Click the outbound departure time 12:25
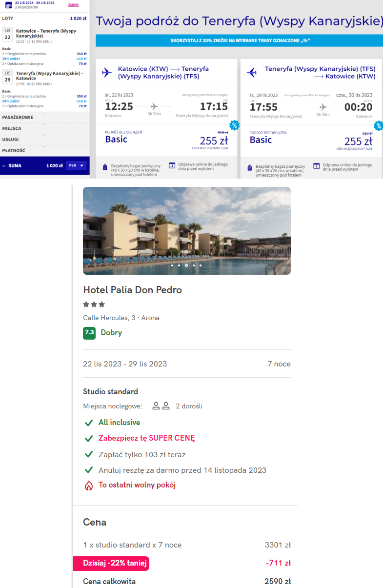This screenshot has width=383, height=588. pos(119,106)
